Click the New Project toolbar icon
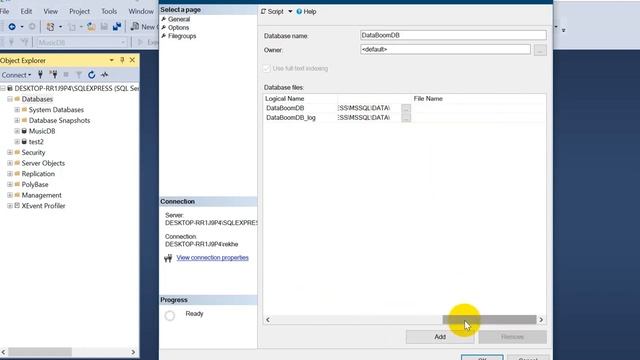The width and height of the screenshot is (640, 360). (x=50, y=27)
